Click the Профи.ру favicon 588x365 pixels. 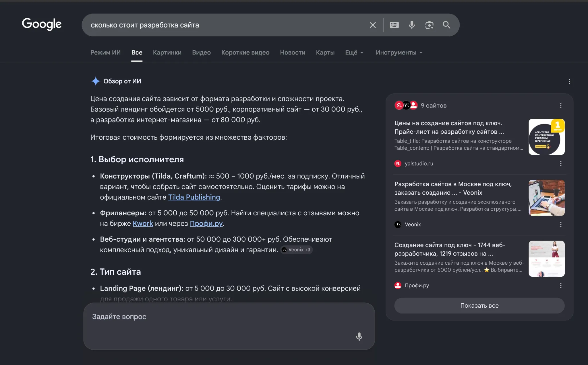(398, 286)
